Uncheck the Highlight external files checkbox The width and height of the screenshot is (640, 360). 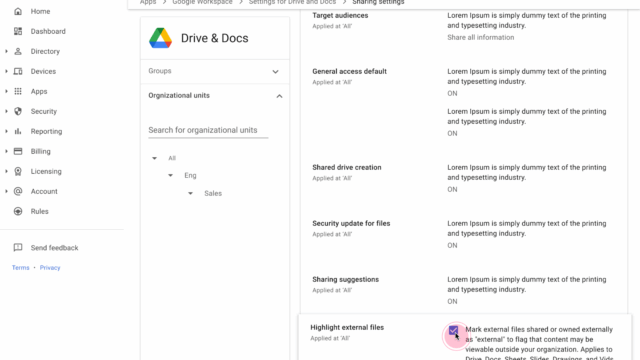tap(453, 331)
